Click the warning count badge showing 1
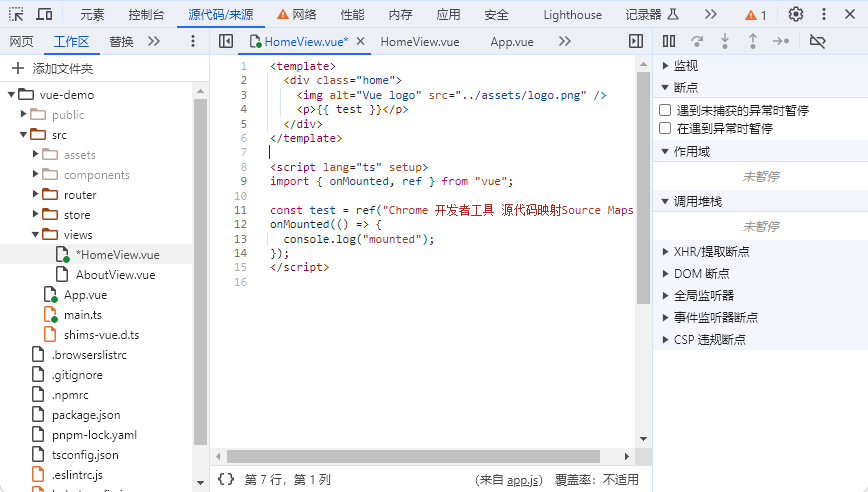 [756, 15]
